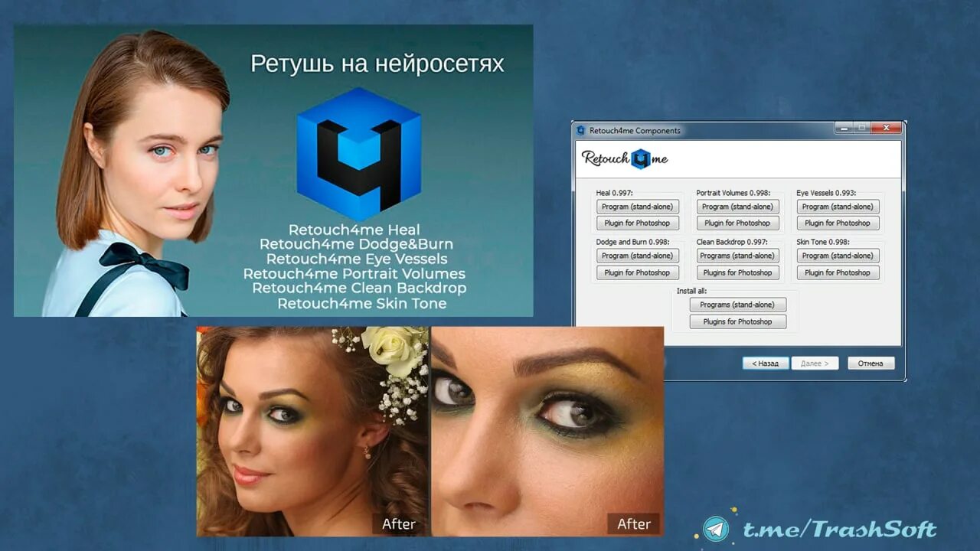Click Clean Backdrop Plugins for Photoshop
The image size is (980, 551).
pos(737,272)
